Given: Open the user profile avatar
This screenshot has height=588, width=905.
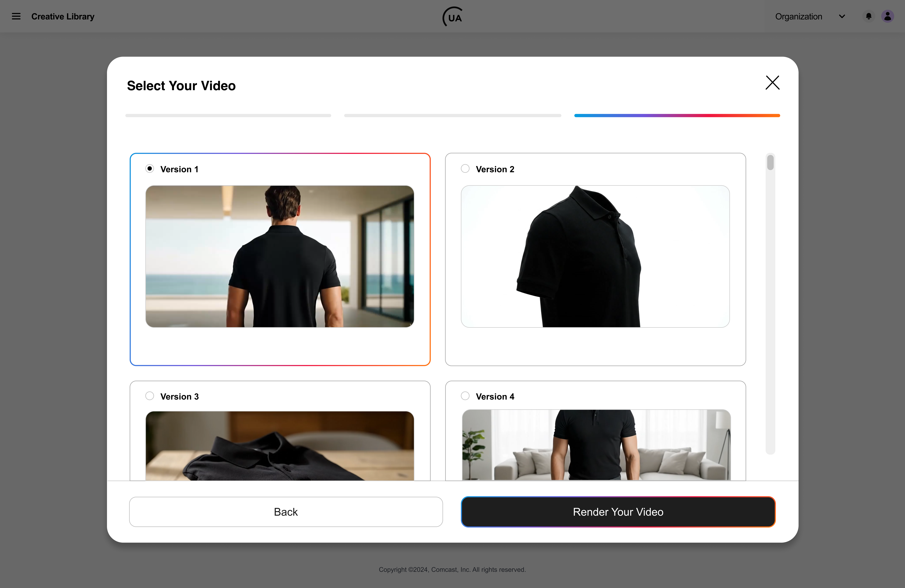Looking at the screenshot, I should click(x=888, y=16).
